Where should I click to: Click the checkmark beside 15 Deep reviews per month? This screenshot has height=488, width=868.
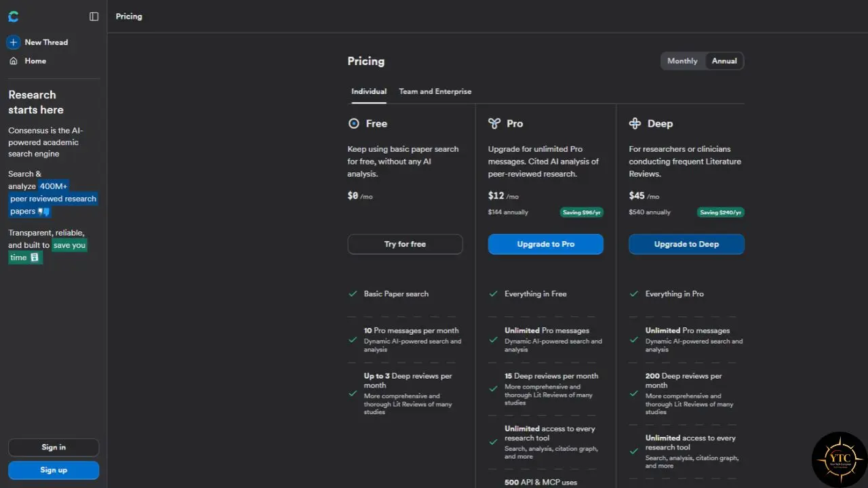point(493,389)
